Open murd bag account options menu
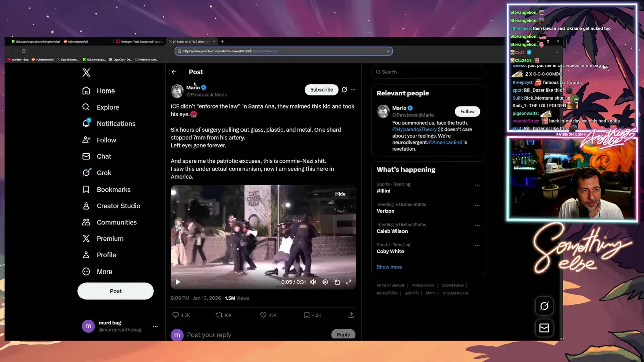The width and height of the screenshot is (644, 362). [x=155, y=326]
